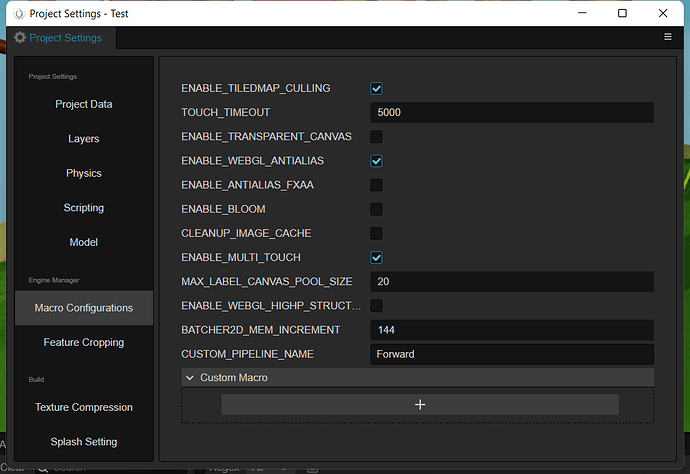Open Model settings section
This screenshot has width=690, height=474.
(x=84, y=243)
